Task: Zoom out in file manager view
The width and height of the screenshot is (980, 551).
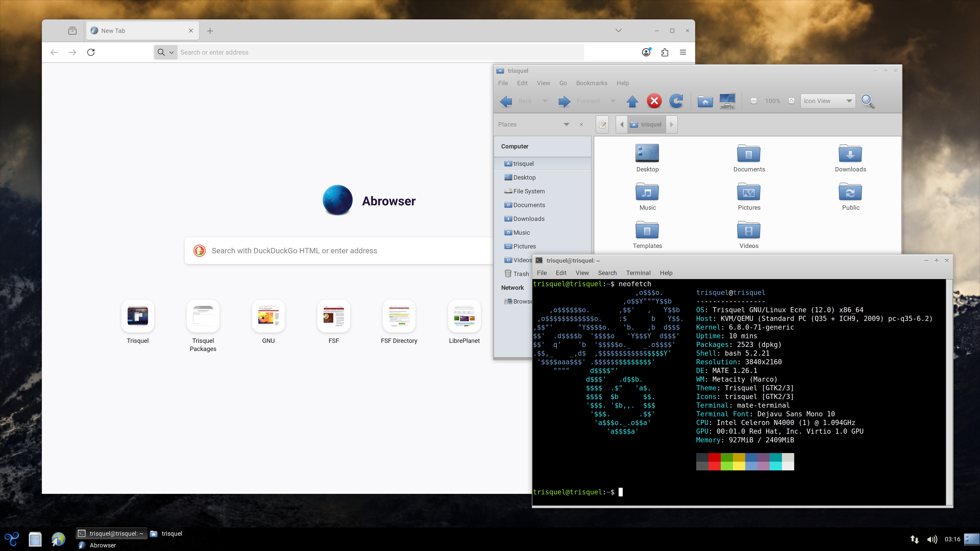Action: (x=754, y=101)
